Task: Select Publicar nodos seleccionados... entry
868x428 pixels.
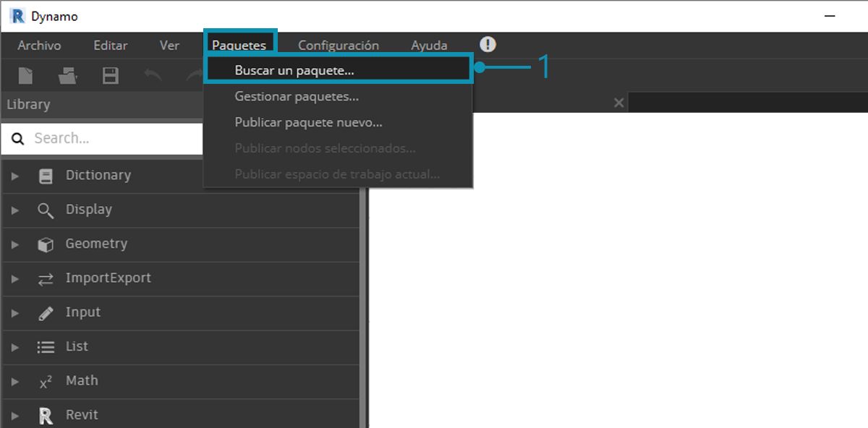Action: (x=339, y=148)
